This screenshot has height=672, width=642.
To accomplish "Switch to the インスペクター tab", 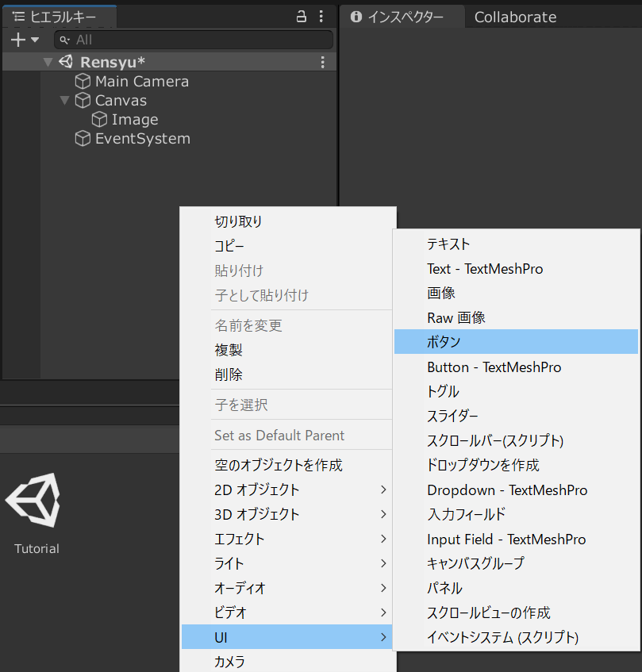I will click(398, 17).
